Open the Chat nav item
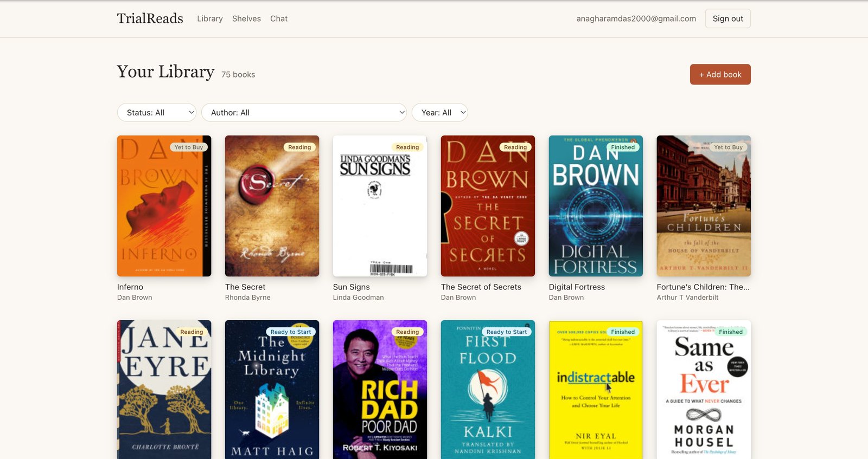 (x=279, y=18)
